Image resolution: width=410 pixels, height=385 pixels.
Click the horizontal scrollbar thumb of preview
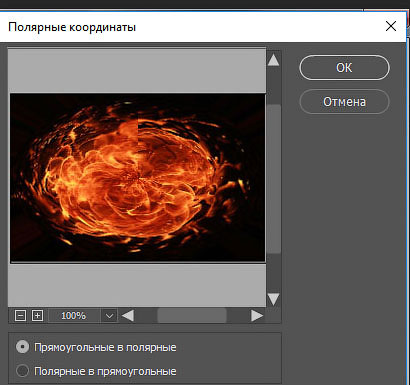pyautogui.click(x=192, y=316)
